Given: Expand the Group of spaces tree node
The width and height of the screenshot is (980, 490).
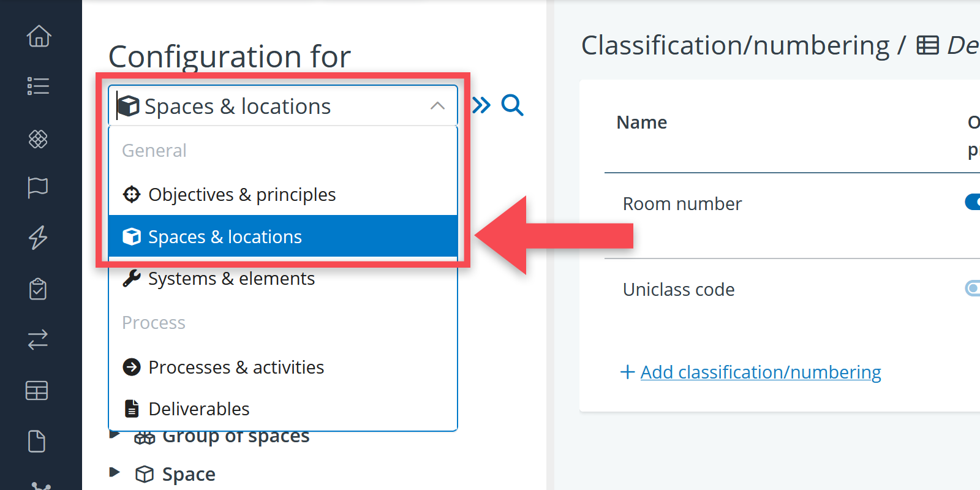Looking at the screenshot, I should pos(115,435).
